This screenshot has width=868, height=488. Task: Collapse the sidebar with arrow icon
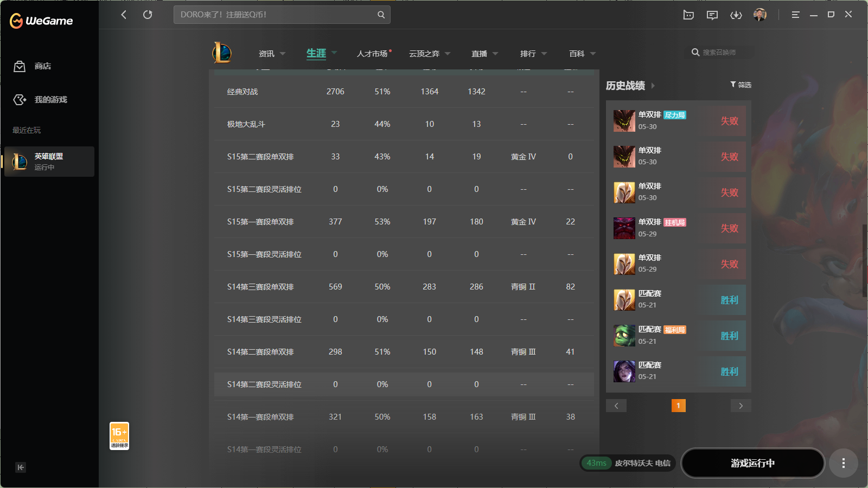(x=21, y=467)
